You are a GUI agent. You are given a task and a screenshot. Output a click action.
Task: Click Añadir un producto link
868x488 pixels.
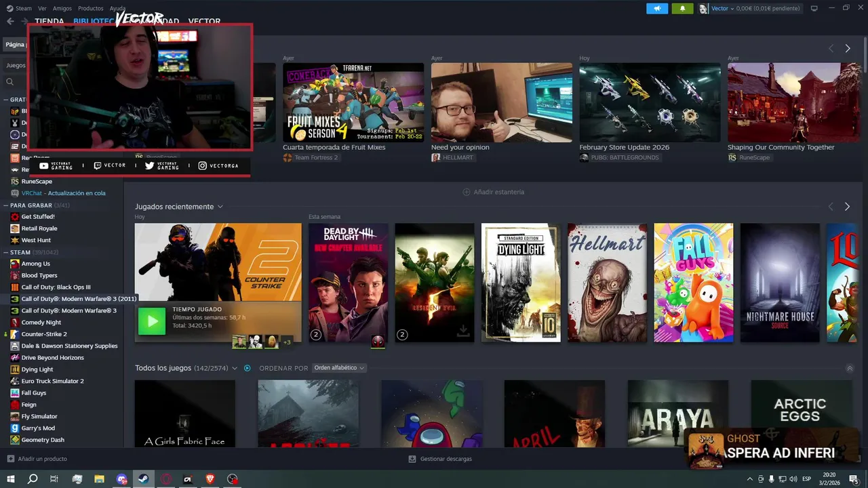click(x=43, y=459)
